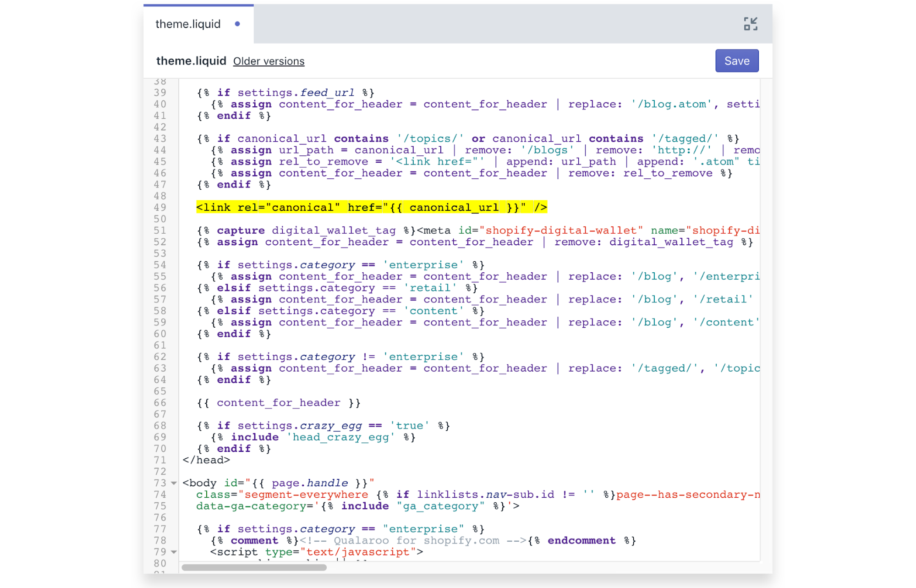Click the page.handle text in the body tag
This screenshot has height=588, width=916.
click(x=310, y=483)
